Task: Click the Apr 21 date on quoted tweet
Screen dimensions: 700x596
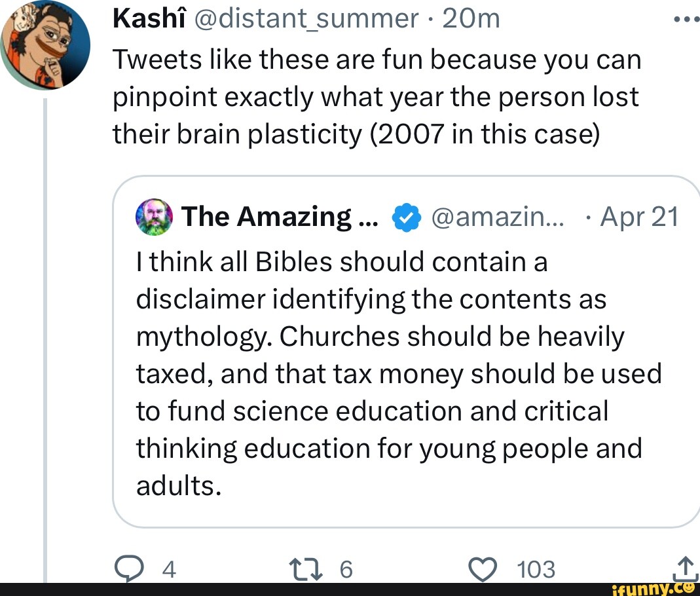Action: tap(640, 217)
